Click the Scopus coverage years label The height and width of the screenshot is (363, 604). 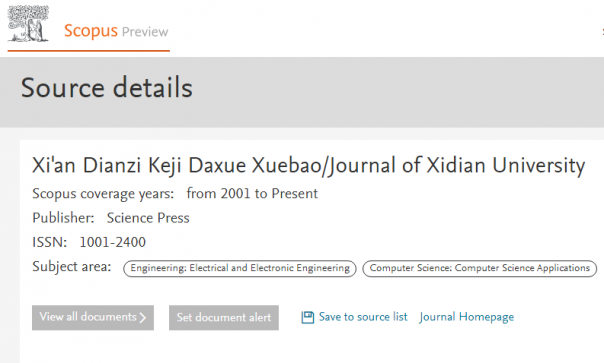[103, 194]
